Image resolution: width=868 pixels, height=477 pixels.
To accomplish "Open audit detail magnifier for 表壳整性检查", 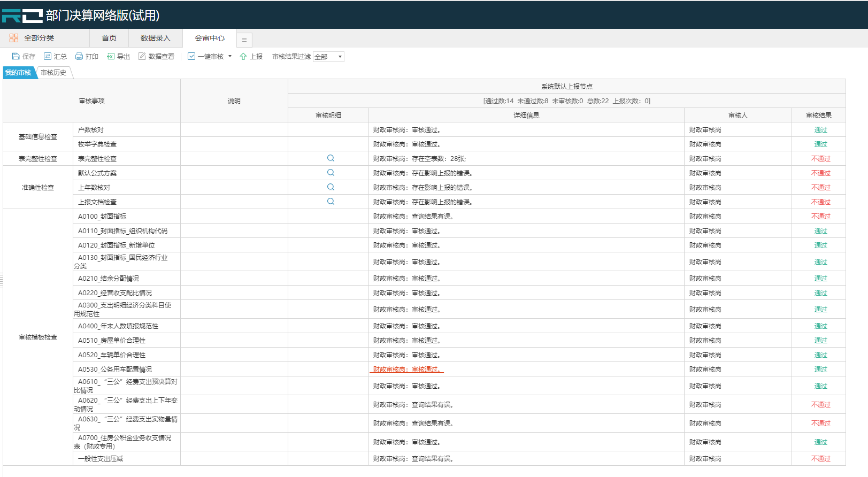I will coord(331,158).
